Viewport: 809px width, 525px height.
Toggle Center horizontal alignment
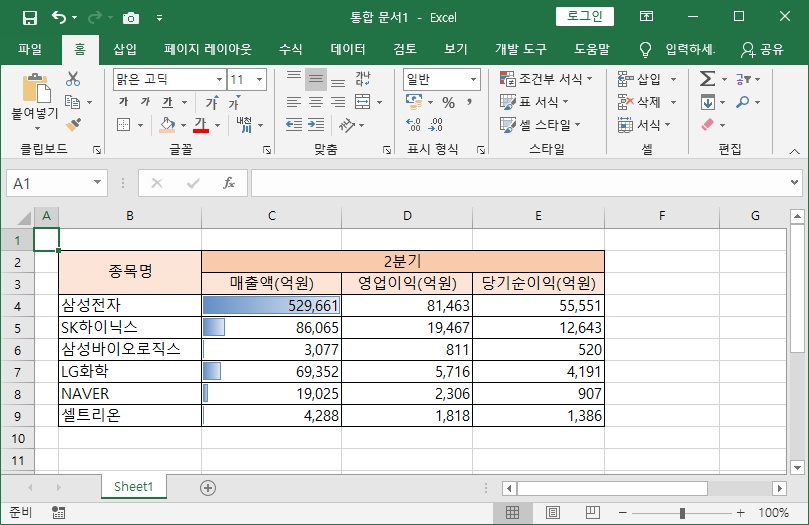[316, 102]
